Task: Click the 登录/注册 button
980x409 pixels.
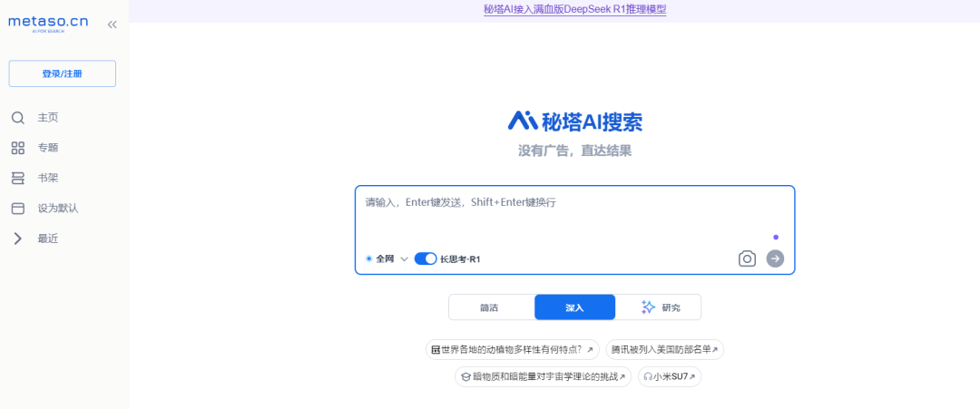Action: point(62,73)
